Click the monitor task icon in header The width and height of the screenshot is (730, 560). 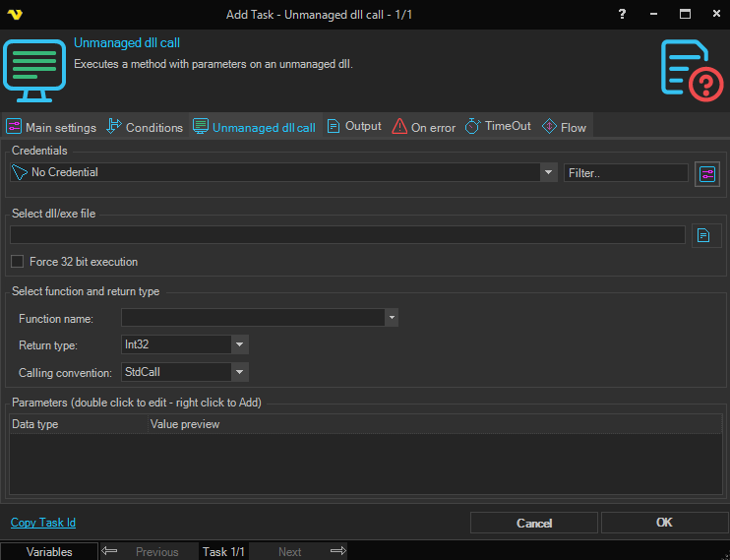pos(33,70)
